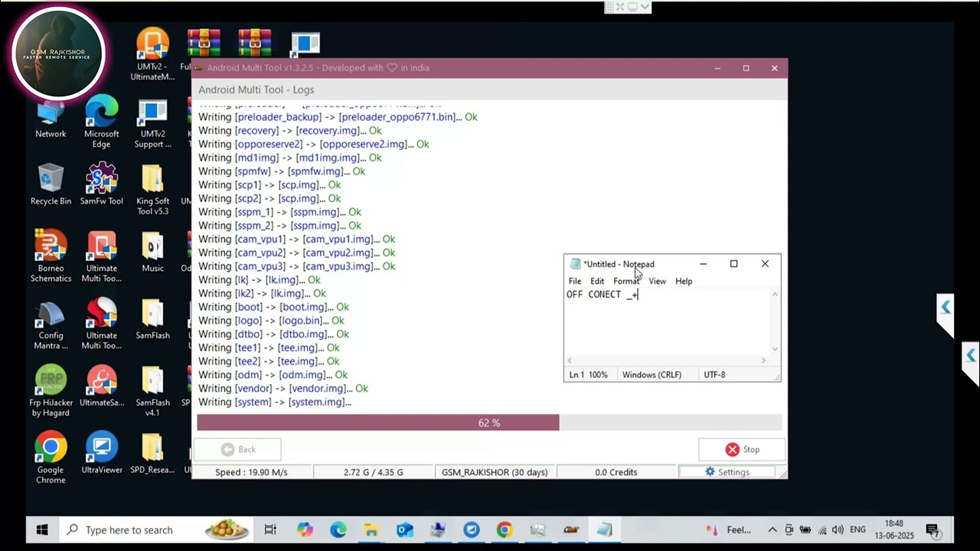Click the '2.72 G / 4.35 G' status entry
This screenshot has width=980, height=551.
coord(374,472)
